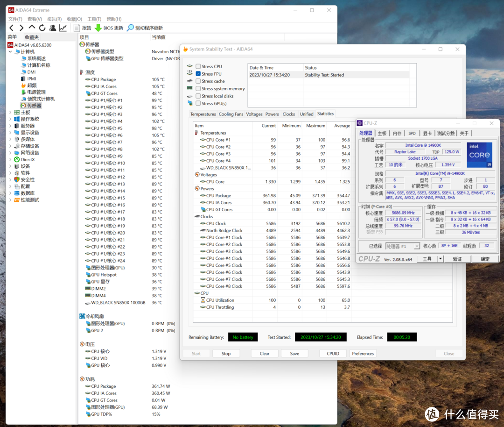The width and height of the screenshot is (504, 427).
Task: Click 驱动程序更新 in the toolbar
Action: click(x=145, y=28)
